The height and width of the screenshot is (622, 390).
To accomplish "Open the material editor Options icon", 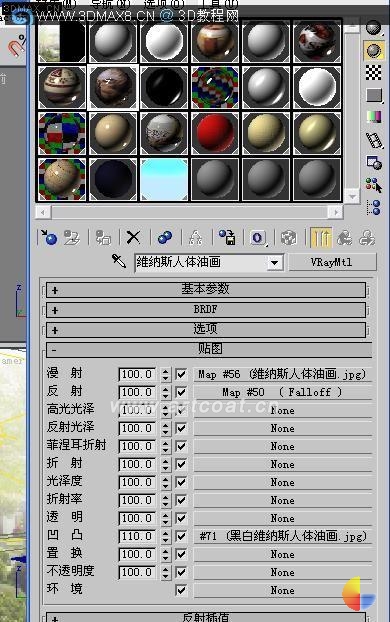I will [x=374, y=163].
